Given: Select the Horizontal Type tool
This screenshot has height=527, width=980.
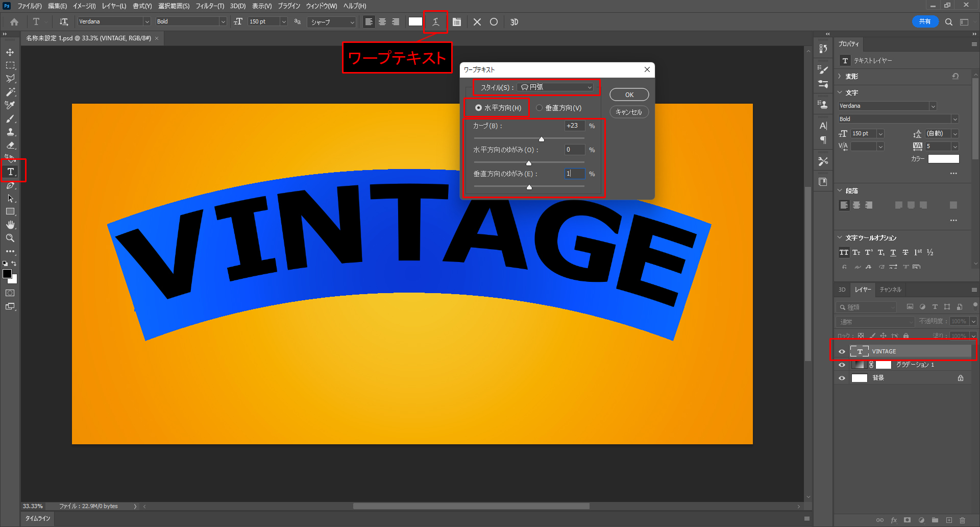Looking at the screenshot, I should [11, 172].
